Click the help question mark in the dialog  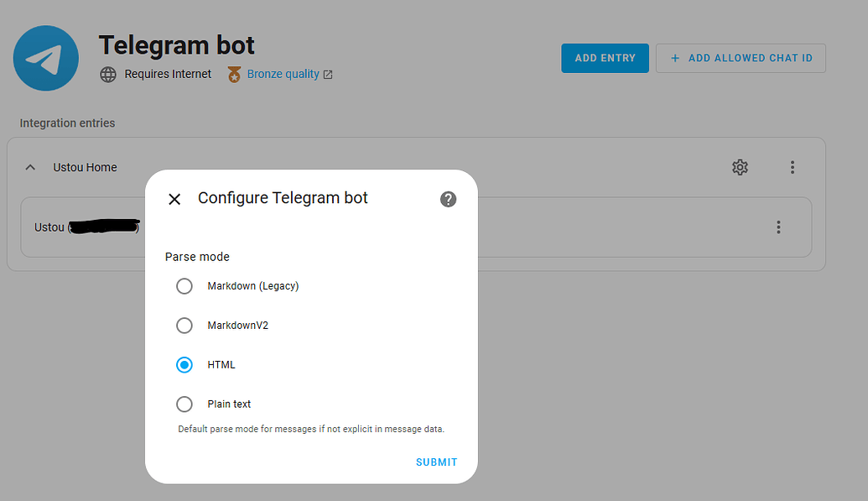[x=448, y=199]
